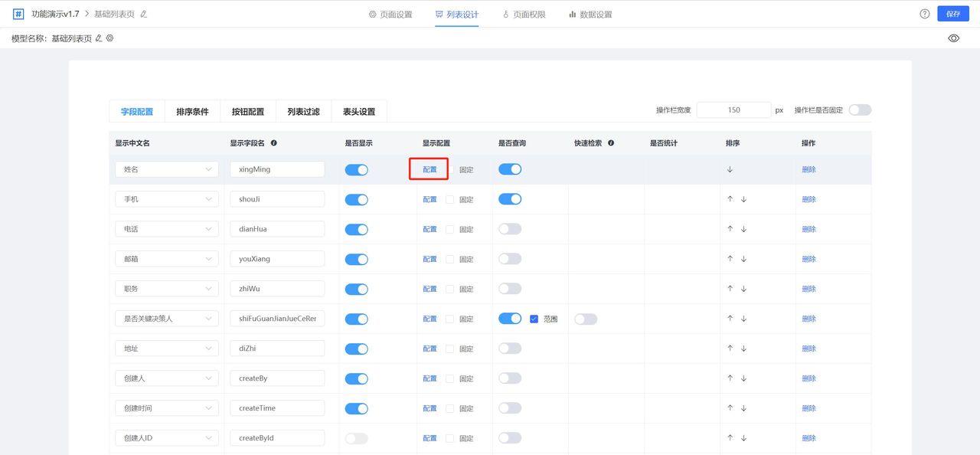Click the 列表设计 display icon

[x=438, y=13]
